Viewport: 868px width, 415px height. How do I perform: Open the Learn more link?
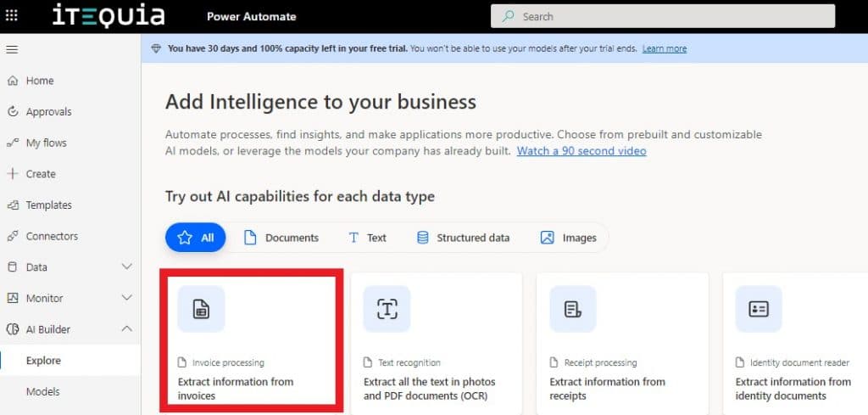665,48
